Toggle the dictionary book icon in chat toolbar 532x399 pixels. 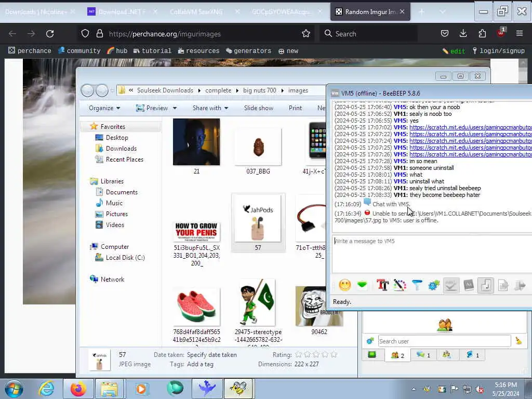(469, 285)
